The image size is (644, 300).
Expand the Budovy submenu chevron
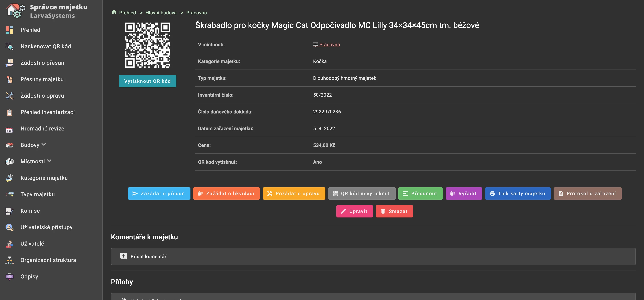(44, 145)
